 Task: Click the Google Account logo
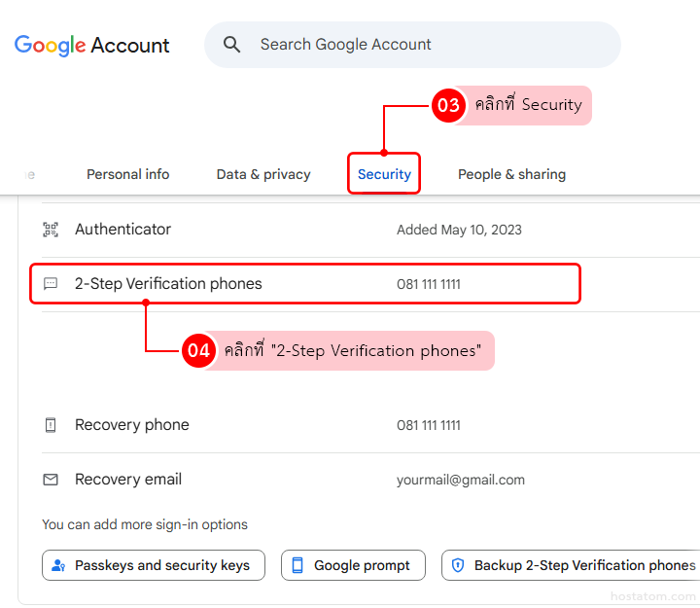point(92,46)
